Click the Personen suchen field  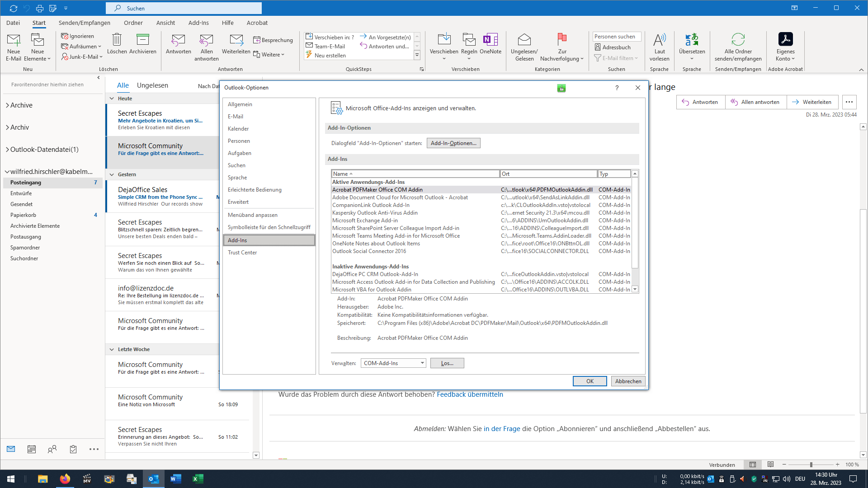[617, 37]
